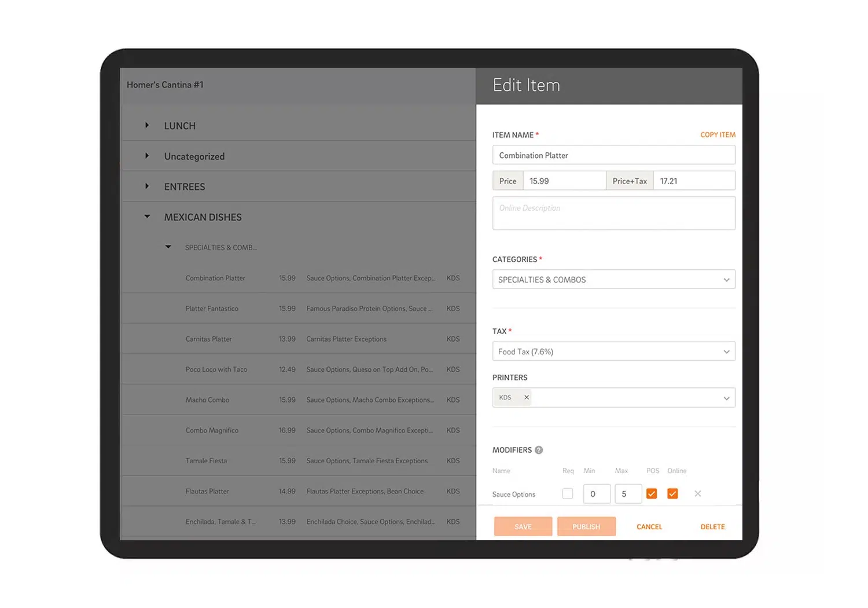The height and width of the screenshot is (608, 868).
Task: Select the Macho Combo item row
Action: pyautogui.click(x=299, y=400)
